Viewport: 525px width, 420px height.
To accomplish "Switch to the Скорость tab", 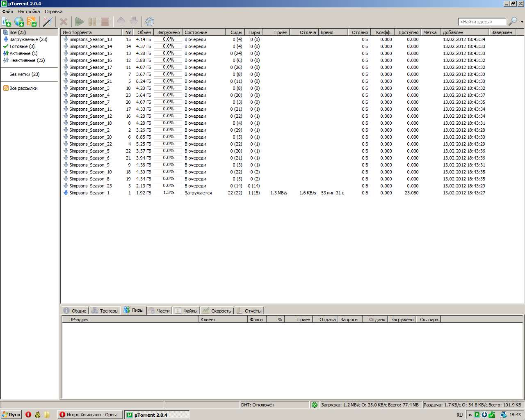I will pyautogui.click(x=217, y=311).
